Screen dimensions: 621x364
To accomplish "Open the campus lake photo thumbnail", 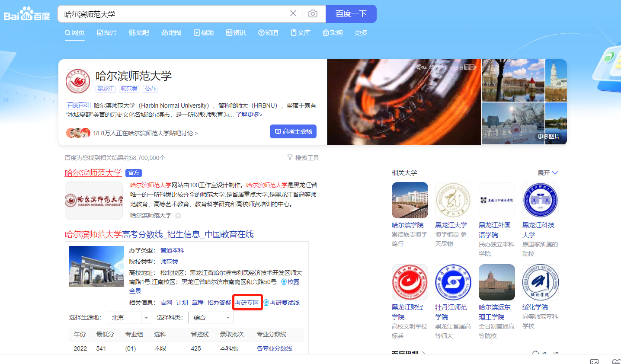I will pyautogui.click(x=513, y=80).
